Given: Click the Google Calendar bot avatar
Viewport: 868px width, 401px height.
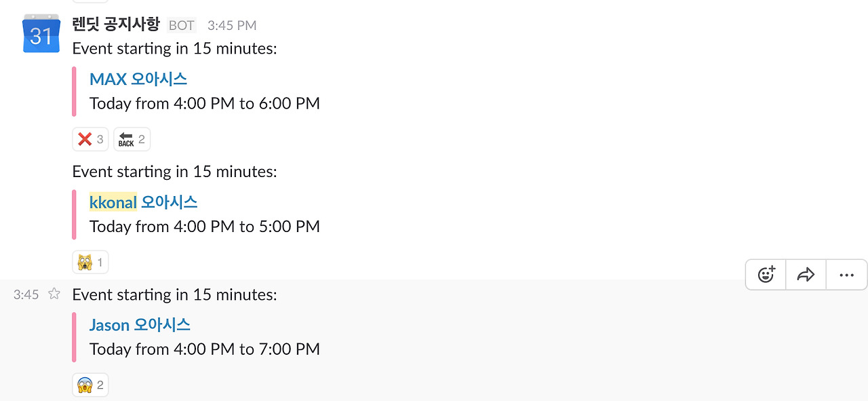Looking at the screenshot, I should coord(41,33).
